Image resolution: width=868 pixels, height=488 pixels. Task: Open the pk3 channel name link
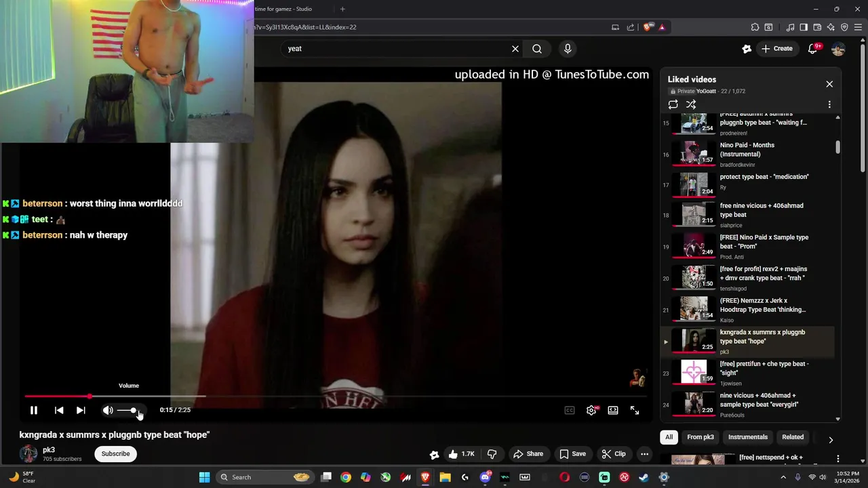tap(49, 450)
